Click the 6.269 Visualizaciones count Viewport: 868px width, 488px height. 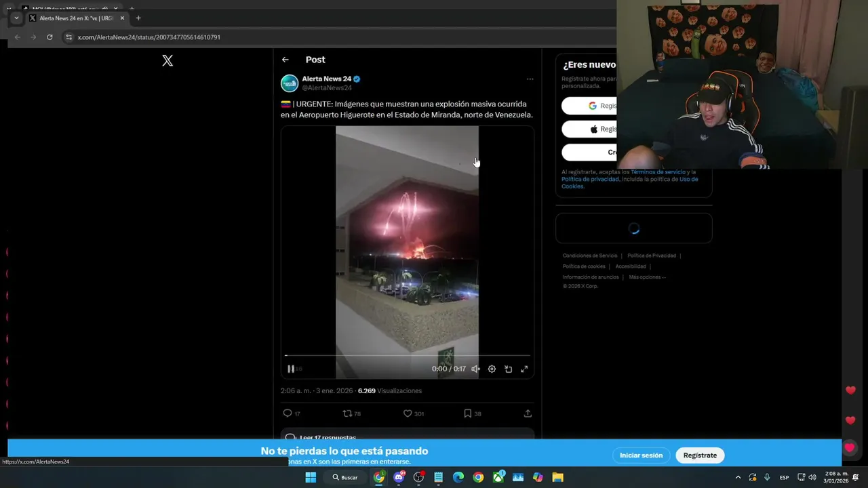pos(390,391)
